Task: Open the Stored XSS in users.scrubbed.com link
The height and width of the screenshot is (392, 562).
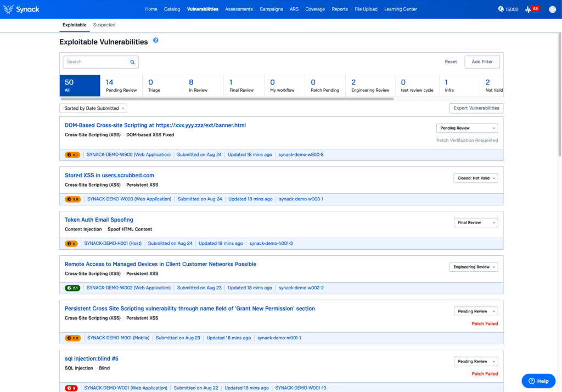Action: (109, 175)
